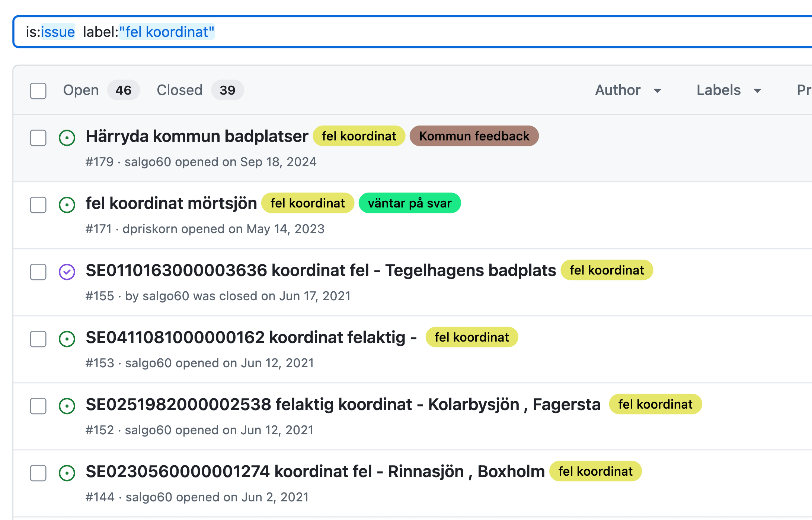
Task: Open the Author filter dropdown
Action: click(628, 90)
